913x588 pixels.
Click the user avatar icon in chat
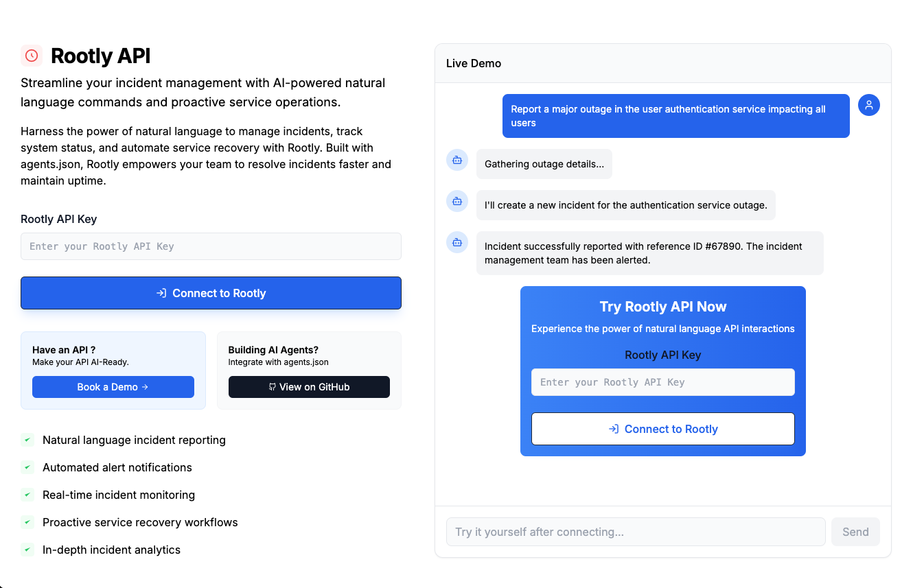pyautogui.click(x=869, y=105)
